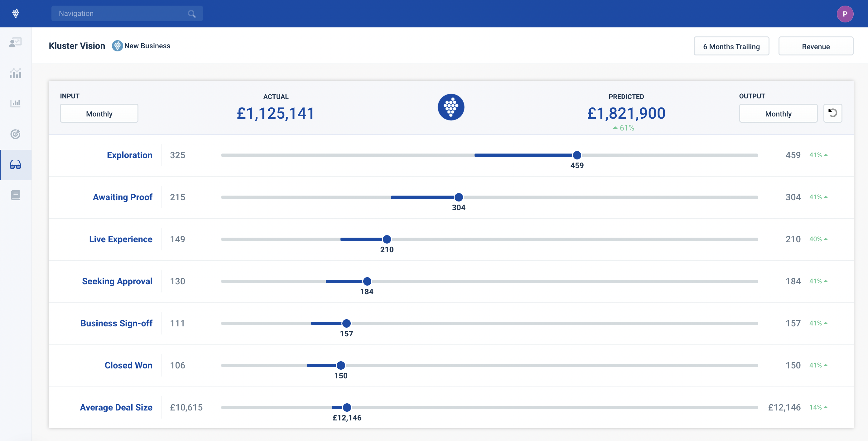This screenshot has width=868, height=441.
Task: Open the bar chart report sidebar icon
Action: (16, 103)
